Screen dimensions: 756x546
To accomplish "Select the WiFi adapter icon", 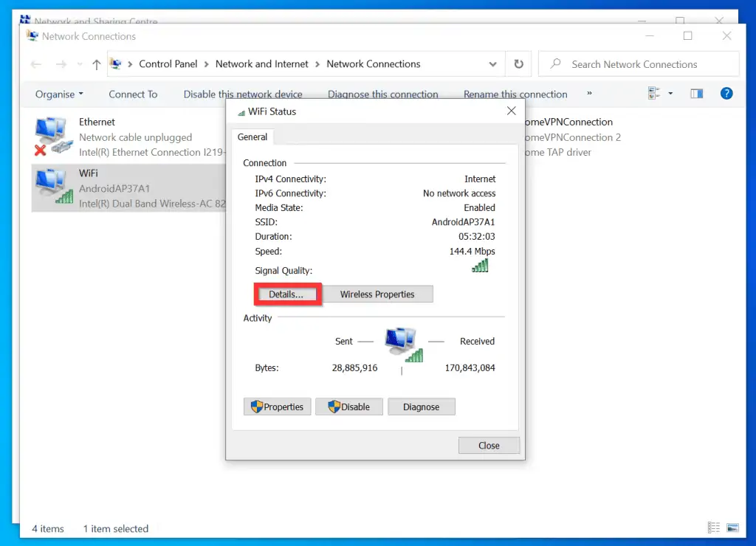I will [51, 187].
